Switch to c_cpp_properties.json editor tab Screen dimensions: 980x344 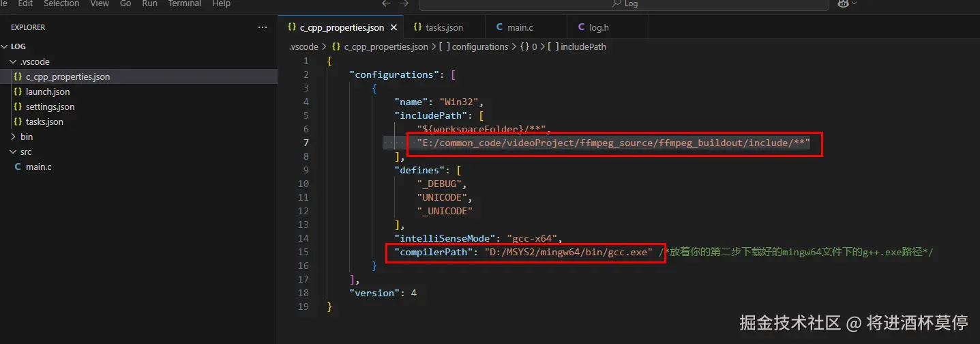coord(342,27)
